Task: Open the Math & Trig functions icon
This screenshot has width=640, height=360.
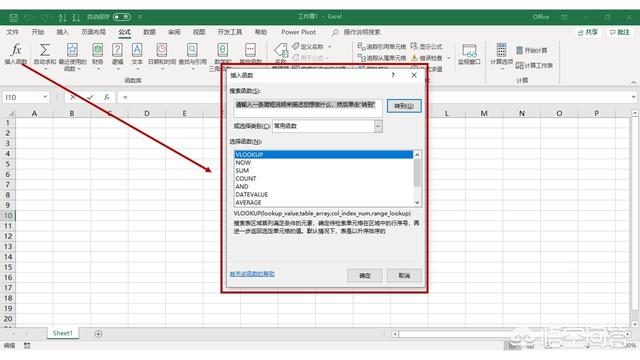Action: click(x=222, y=50)
